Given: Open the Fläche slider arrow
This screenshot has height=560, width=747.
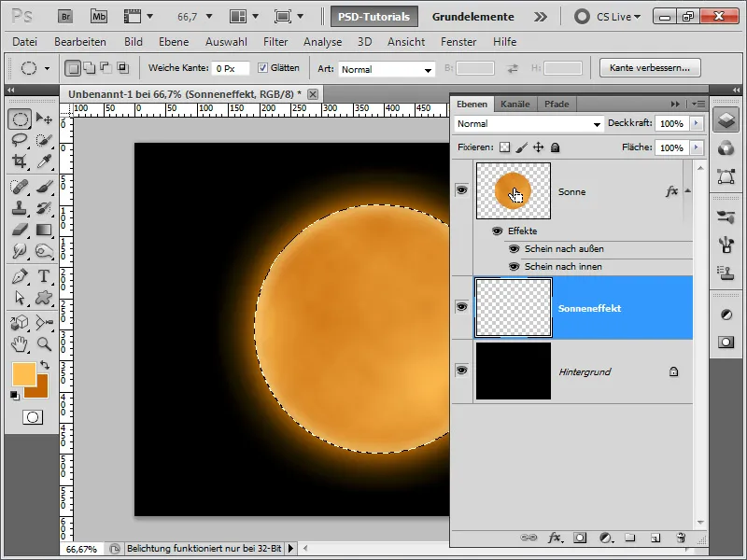Looking at the screenshot, I should (696, 147).
